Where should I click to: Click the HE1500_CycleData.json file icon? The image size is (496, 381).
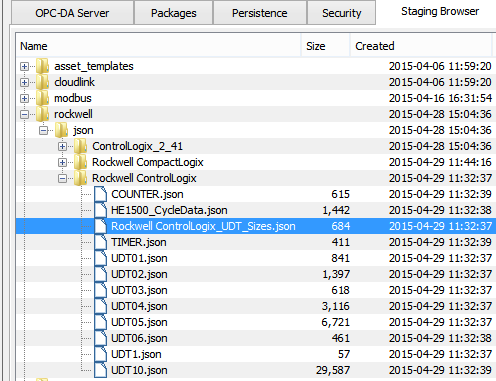tap(100, 210)
